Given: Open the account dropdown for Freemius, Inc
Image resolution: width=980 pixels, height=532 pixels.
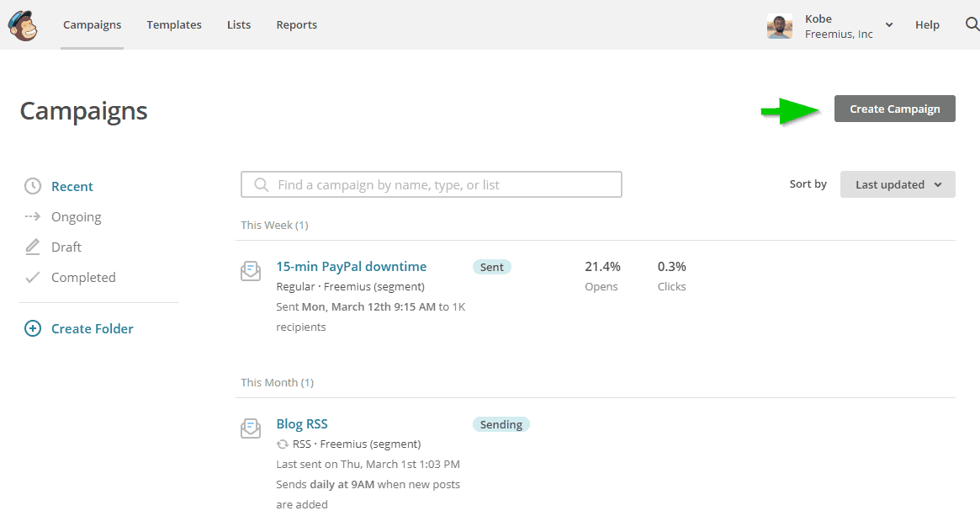Looking at the screenshot, I should coord(887,24).
